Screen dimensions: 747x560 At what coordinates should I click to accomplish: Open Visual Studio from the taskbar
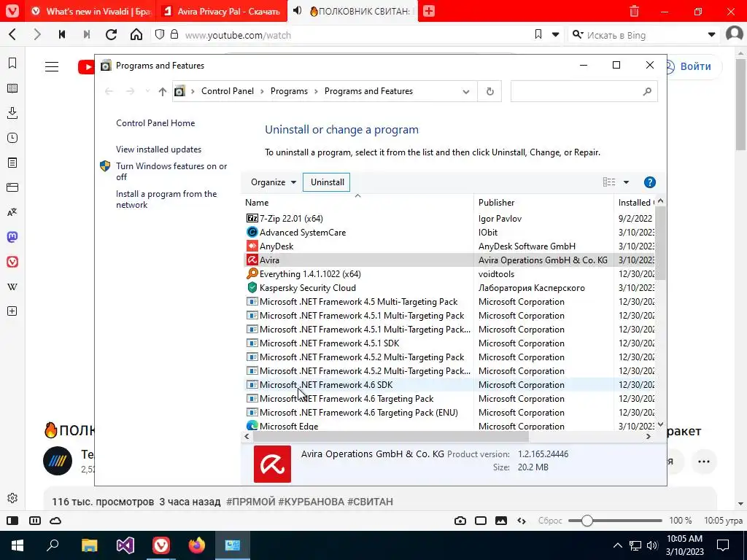(125, 545)
